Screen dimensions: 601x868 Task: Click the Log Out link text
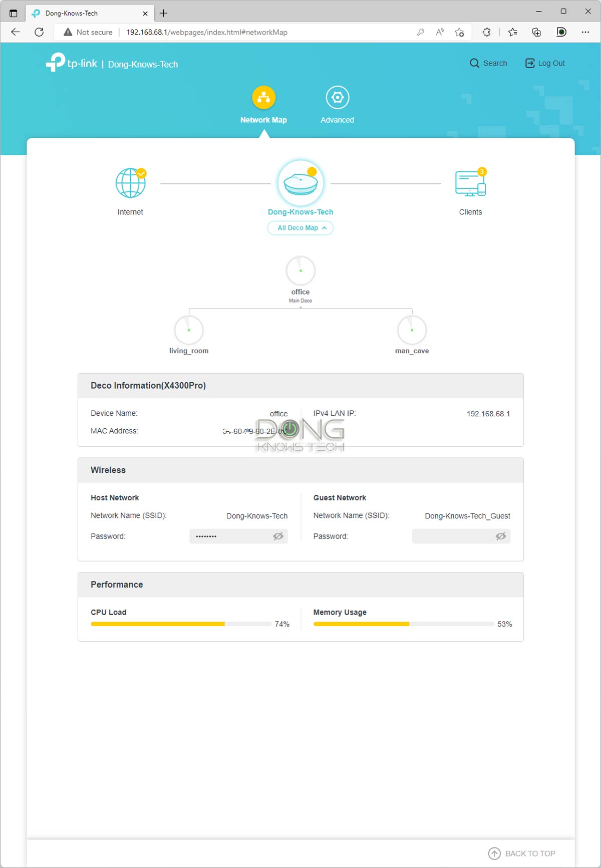[551, 63]
